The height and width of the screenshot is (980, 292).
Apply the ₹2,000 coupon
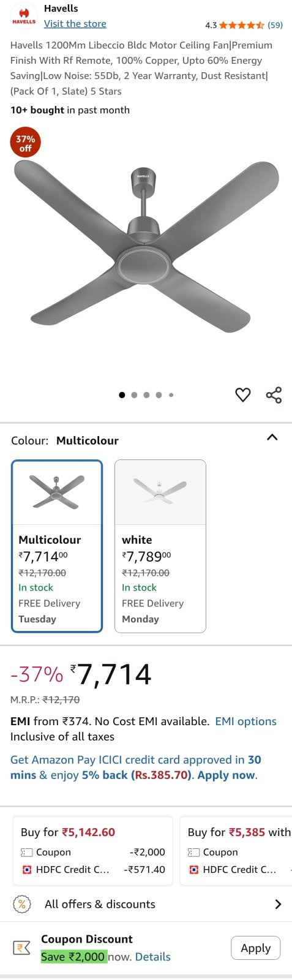click(255, 948)
